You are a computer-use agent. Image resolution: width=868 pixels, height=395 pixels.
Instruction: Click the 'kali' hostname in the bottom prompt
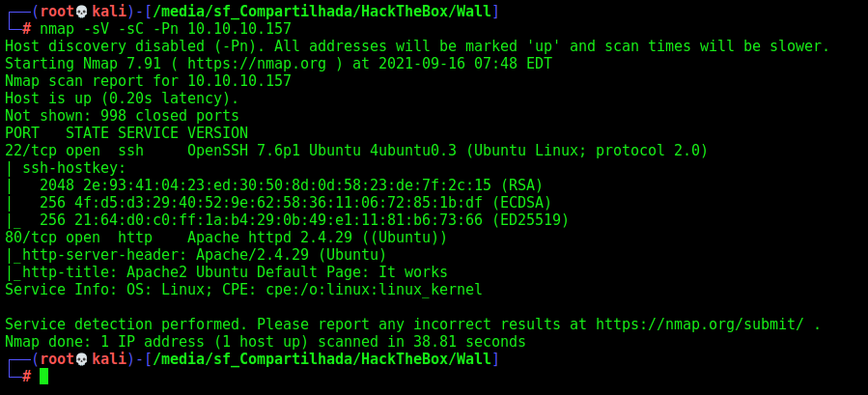109,359
